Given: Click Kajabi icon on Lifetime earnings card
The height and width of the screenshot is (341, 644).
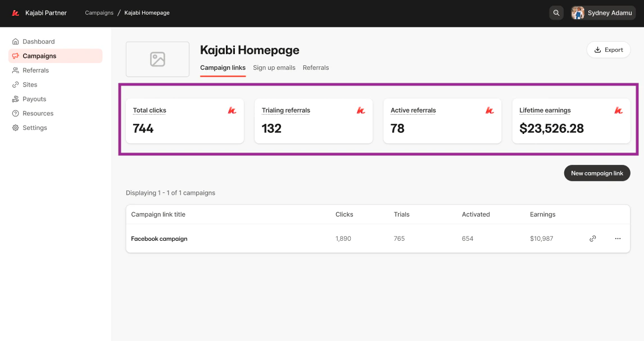Looking at the screenshot, I should point(619,110).
